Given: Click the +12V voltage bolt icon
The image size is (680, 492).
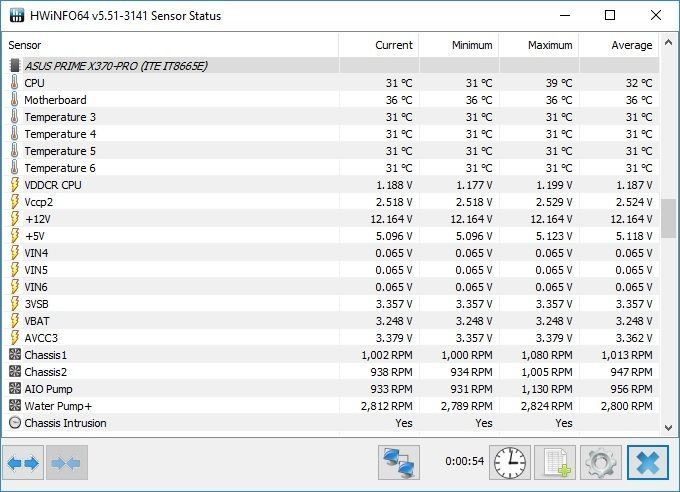Looking at the screenshot, I should [15, 218].
